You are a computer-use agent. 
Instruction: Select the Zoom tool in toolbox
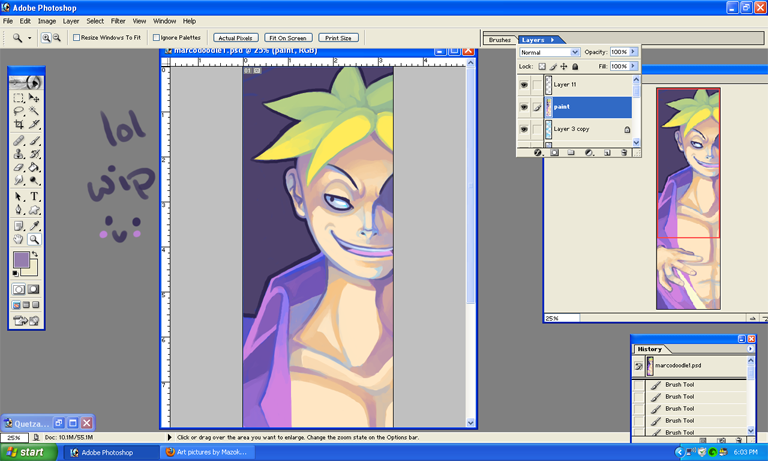tap(34, 239)
